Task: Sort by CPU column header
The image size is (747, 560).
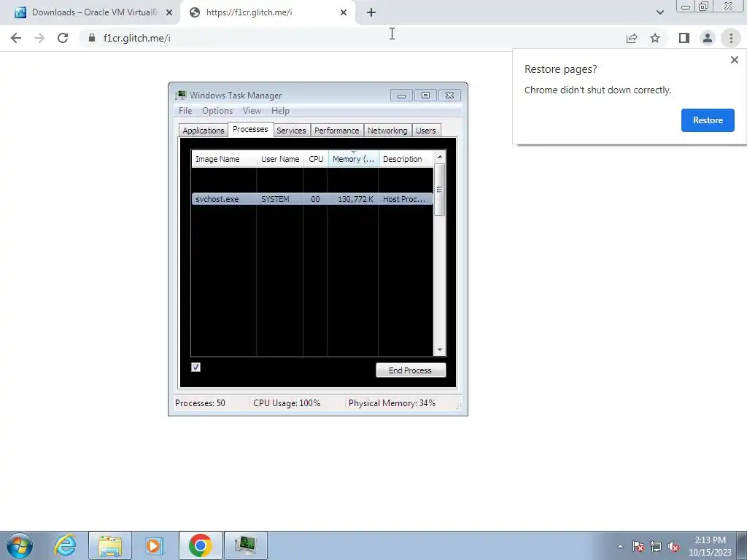Action: coord(316,159)
